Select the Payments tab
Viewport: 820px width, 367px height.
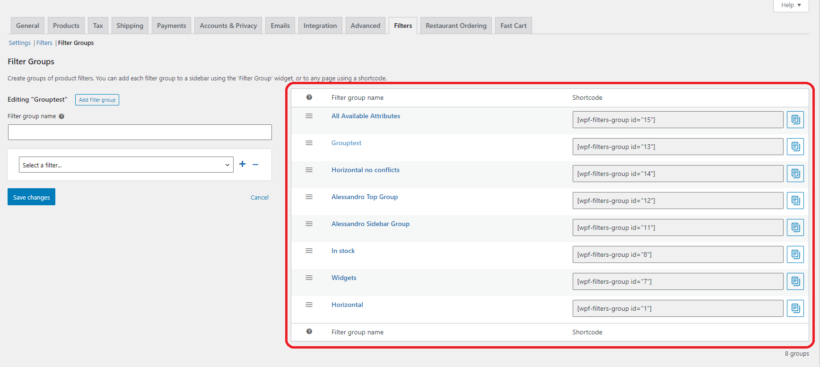172,26
